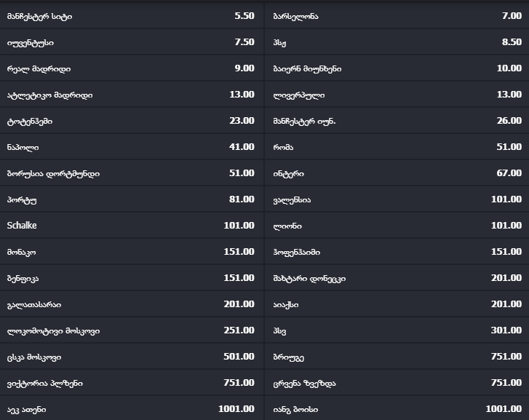Select the Schalke 101.00 bet
Viewport: 529px width, 420px height.
[132, 226]
